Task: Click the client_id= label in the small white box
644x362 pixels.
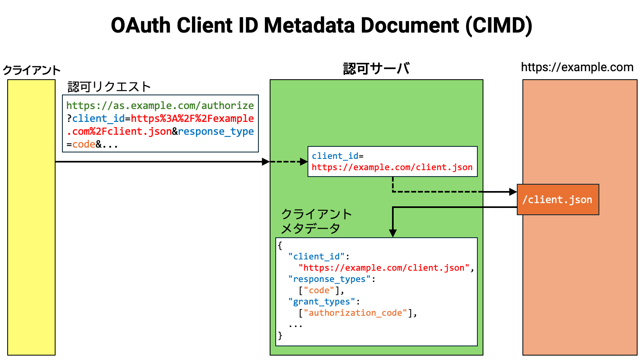Action: 337,156
